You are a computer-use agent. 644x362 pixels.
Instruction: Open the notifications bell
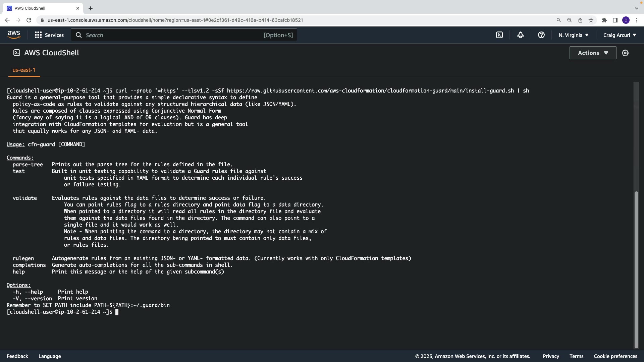tap(520, 35)
